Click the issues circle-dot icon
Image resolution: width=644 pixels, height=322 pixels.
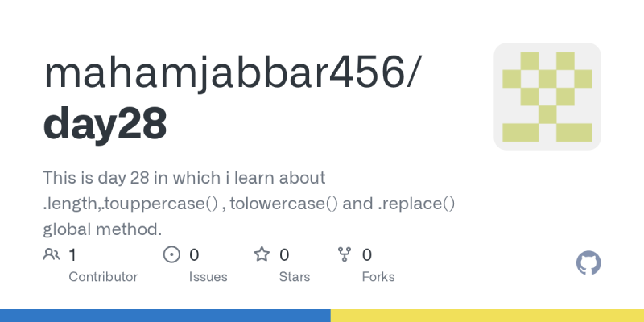pos(171,254)
